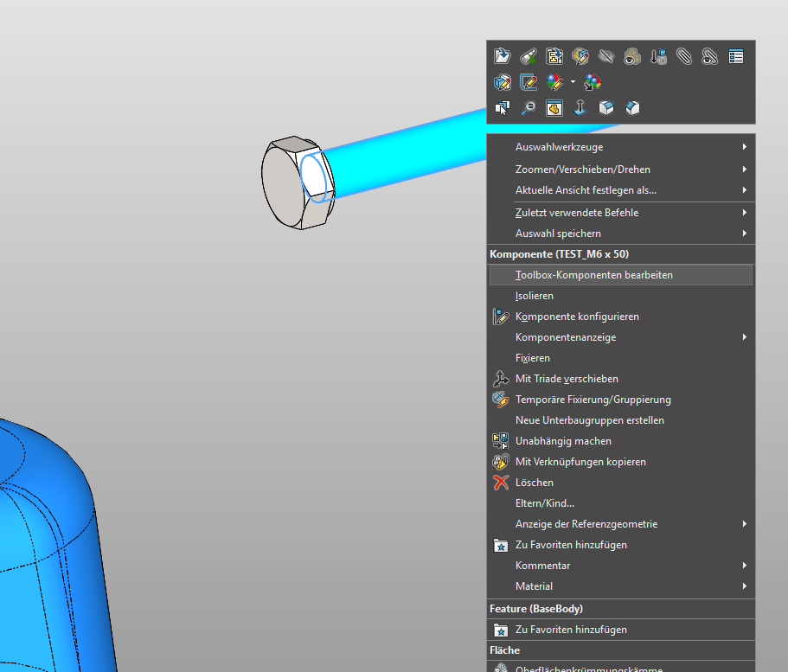Click the red X Löschen icon
788x672 pixels.
500,483
